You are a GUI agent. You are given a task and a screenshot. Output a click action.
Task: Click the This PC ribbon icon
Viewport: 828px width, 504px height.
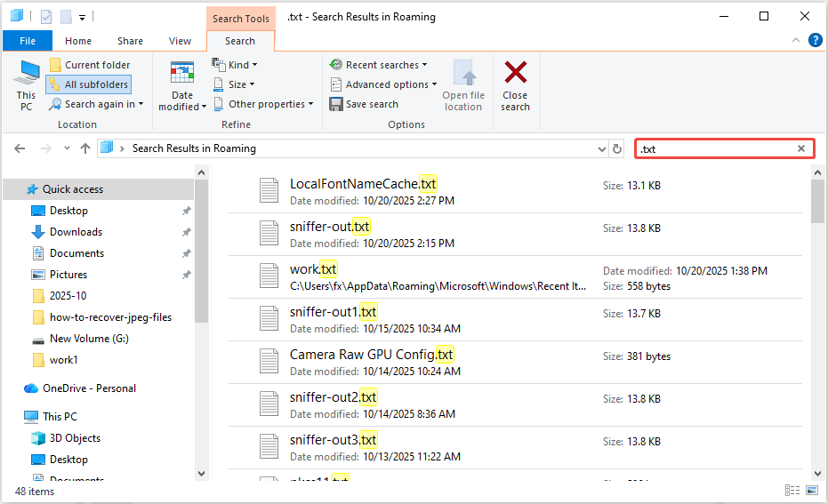click(x=27, y=85)
